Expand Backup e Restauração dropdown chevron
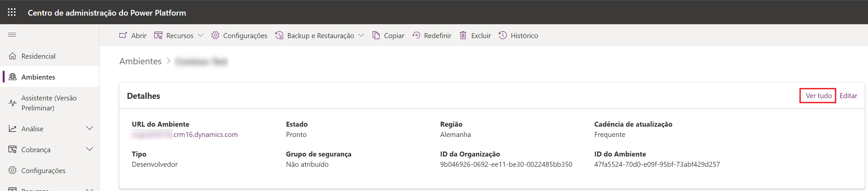 [x=361, y=35]
